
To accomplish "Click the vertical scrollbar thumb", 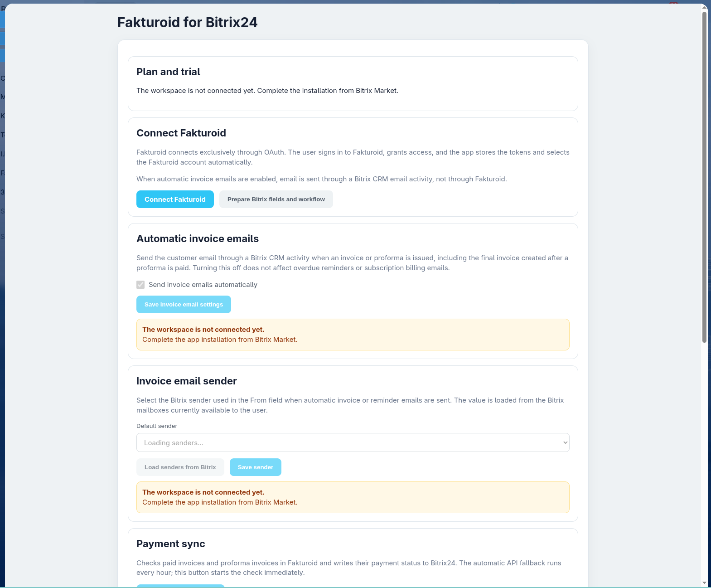I will click(x=704, y=177).
